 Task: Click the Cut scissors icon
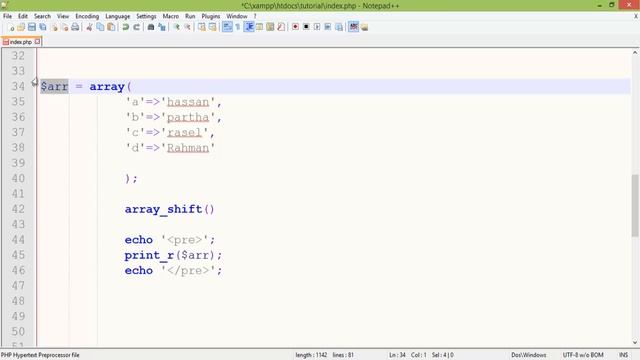89,27
